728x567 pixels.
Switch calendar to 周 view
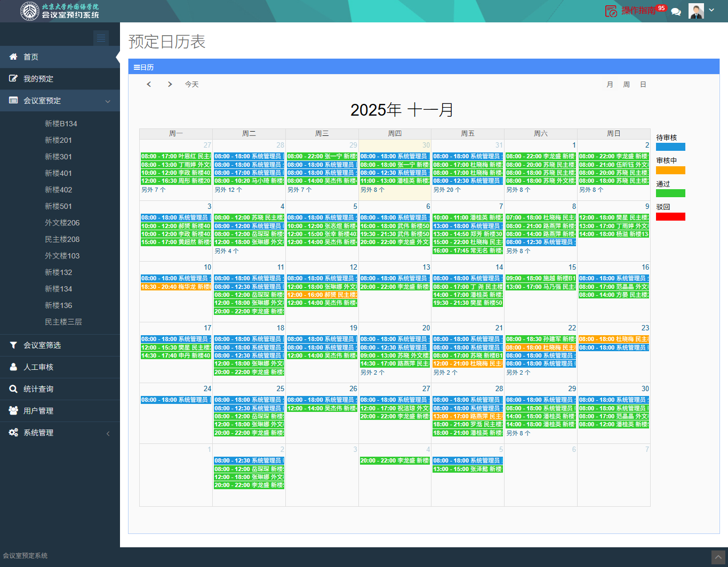pyautogui.click(x=626, y=84)
